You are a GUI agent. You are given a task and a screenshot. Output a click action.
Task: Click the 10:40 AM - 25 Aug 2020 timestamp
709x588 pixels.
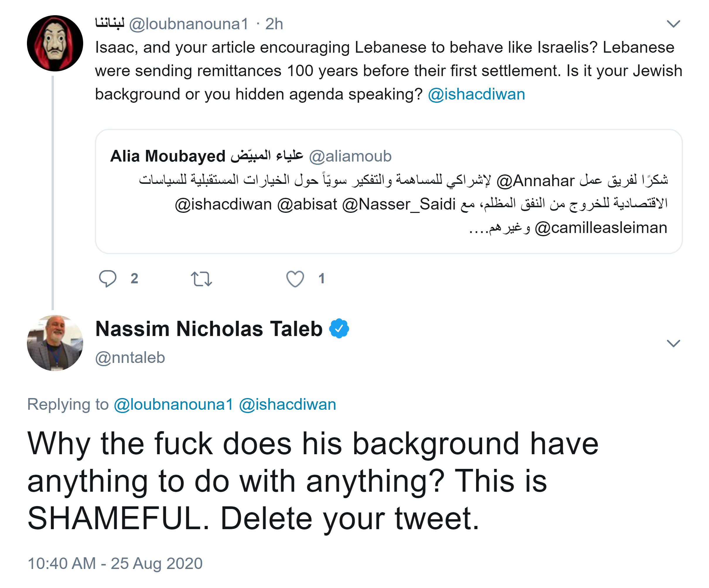(115, 563)
